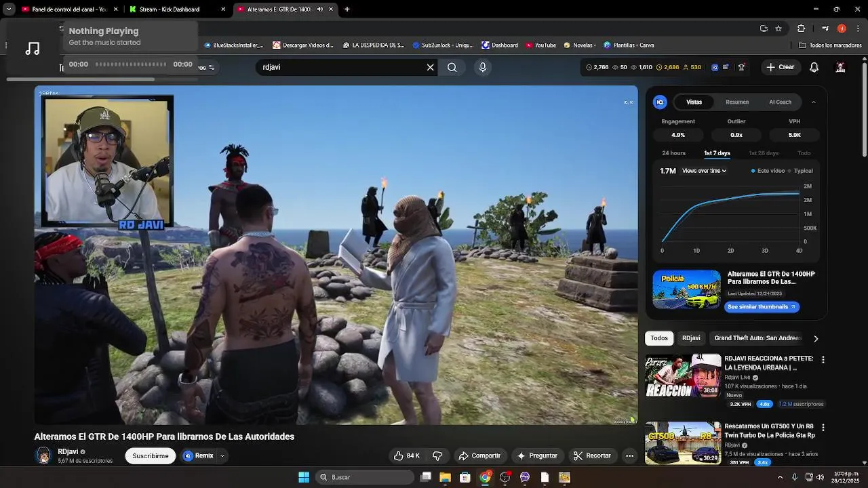
Task: Open more actions ellipsis below video
Action: pos(629,455)
